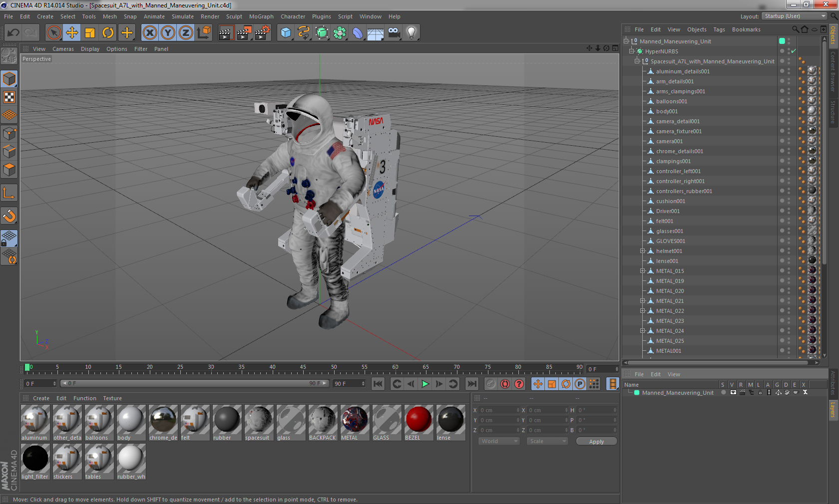Select the Live Selection tool
839x504 pixels.
coord(53,33)
